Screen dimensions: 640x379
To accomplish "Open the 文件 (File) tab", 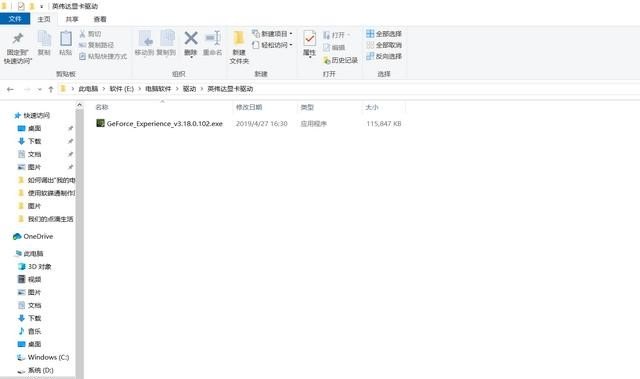I will (15, 19).
